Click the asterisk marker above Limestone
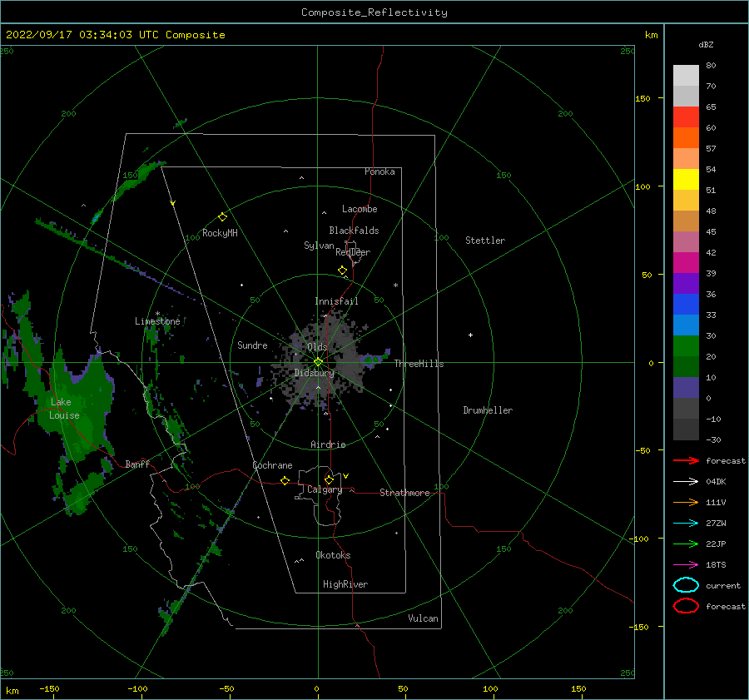 pyautogui.click(x=157, y=314)
